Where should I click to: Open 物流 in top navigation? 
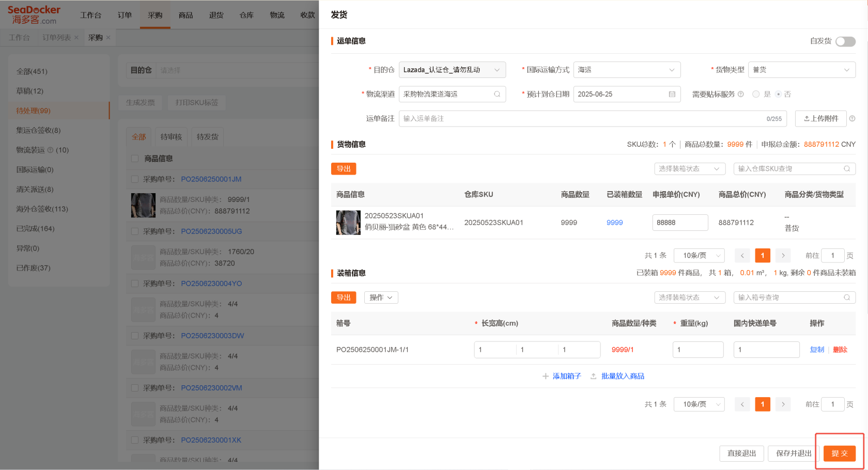(277, 15)
